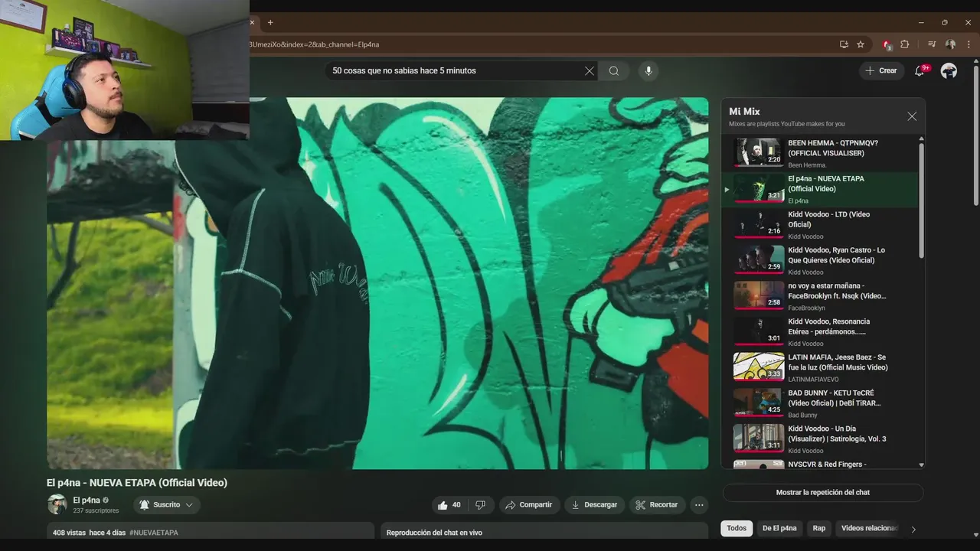Click the LATINMAFIAVEVO channel name text
The height and width of the screenshot is (551, 980).
813,380
